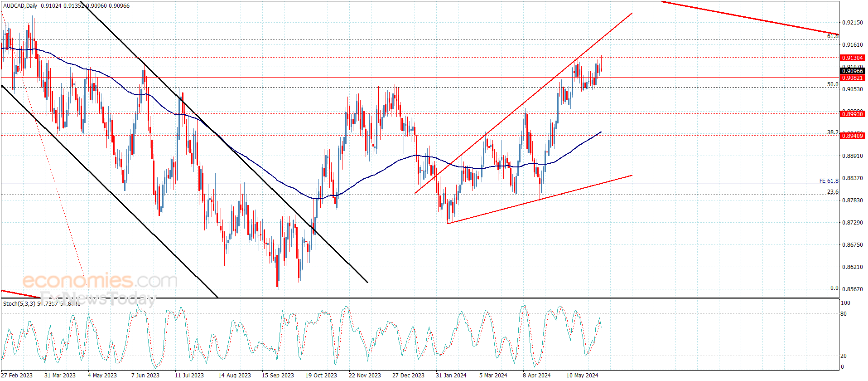Click the Stoch(5,3,3) indicator label

pyautogui.click(x=19, y=303)
